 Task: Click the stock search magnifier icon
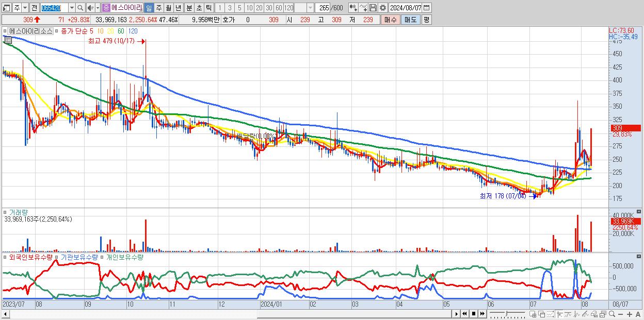[x=81, y=8]
